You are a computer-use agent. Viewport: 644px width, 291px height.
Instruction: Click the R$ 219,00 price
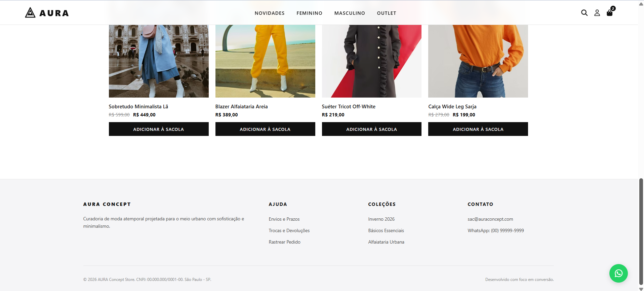click(333, 115)
